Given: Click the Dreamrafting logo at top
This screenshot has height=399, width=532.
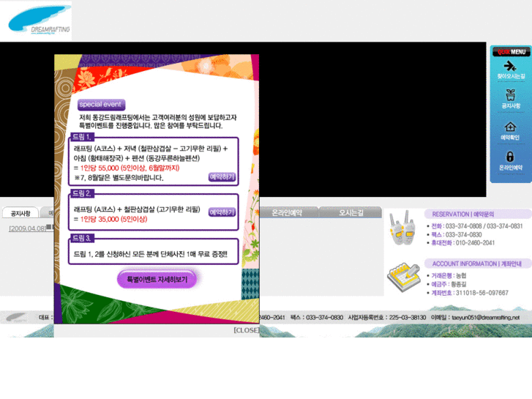Looking at the screenshot, I should [39, 20].
